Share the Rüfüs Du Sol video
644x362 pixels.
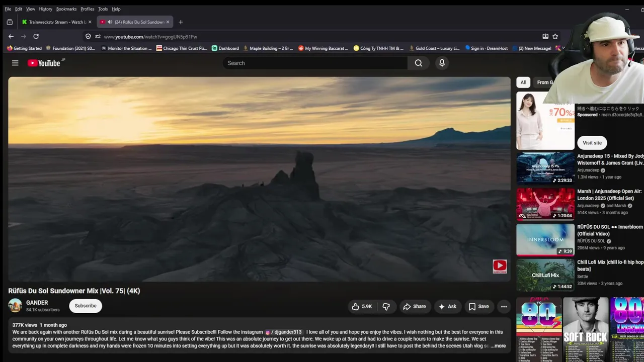pyautogui.click(x=414, y=306)
